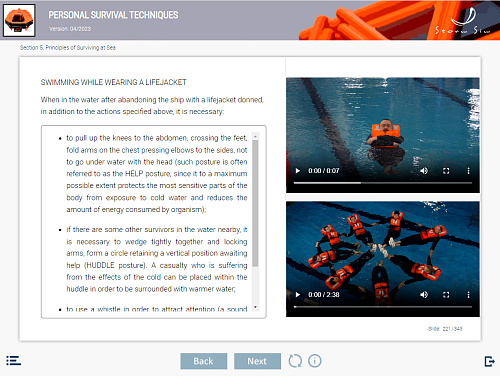Click the 0:00 / 0:07 time display
500x376 pixels.
pyautogui.click(x=324, y=171)
